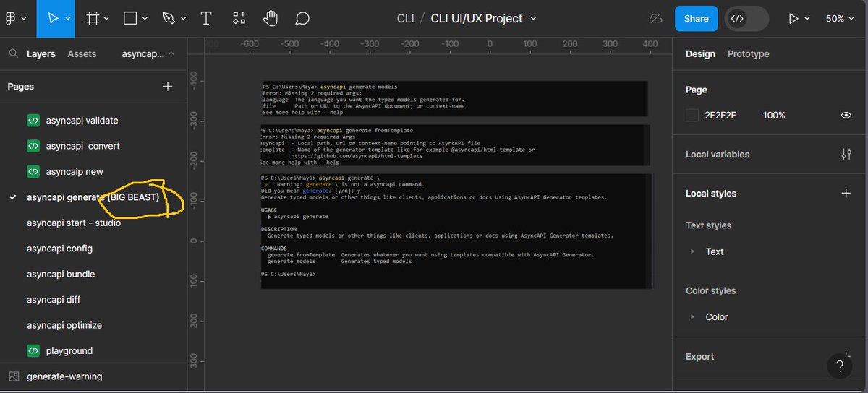
Task: Open the asyncaip new page
Action: pos(75,172)
